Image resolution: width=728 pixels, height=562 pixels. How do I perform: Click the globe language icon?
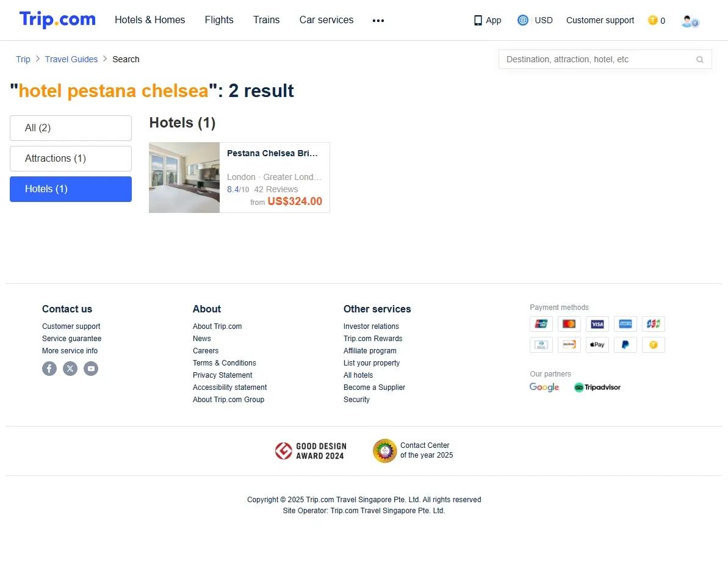(x=522, y=20)
